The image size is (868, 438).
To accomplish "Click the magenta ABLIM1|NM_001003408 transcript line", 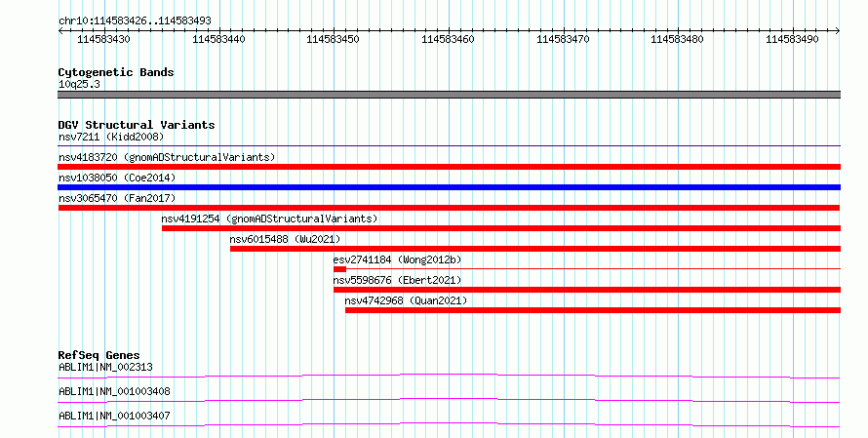I will tap(449, 401).
